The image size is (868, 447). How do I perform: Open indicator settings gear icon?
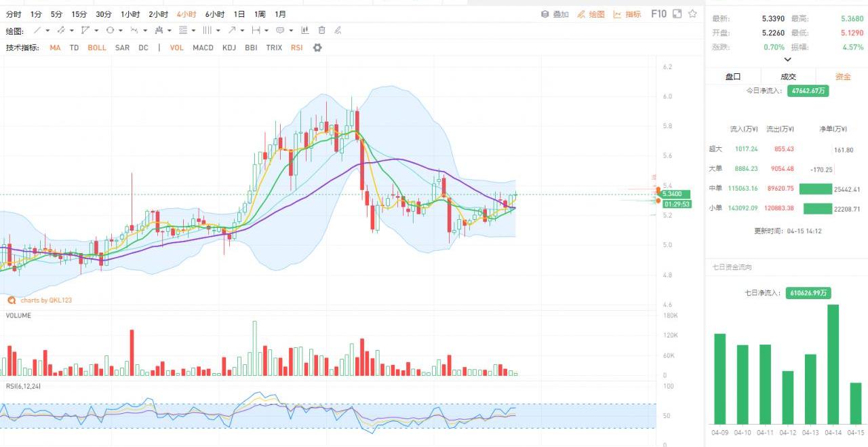point(317,47)
